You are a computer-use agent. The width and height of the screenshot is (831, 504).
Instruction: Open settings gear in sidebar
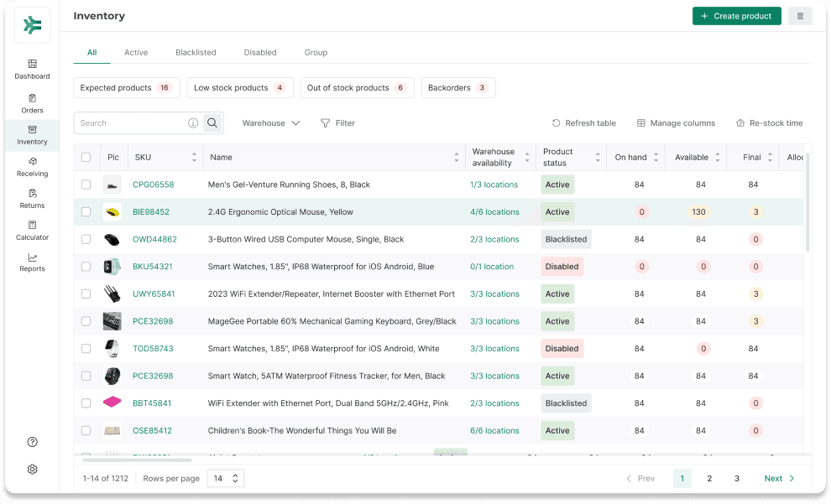click(x=32, y=470)
